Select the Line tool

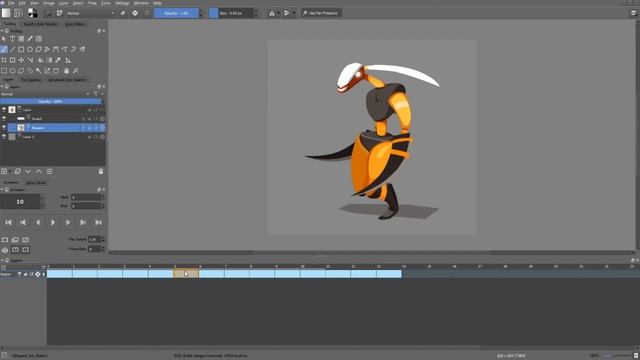(x=12, y=49)
